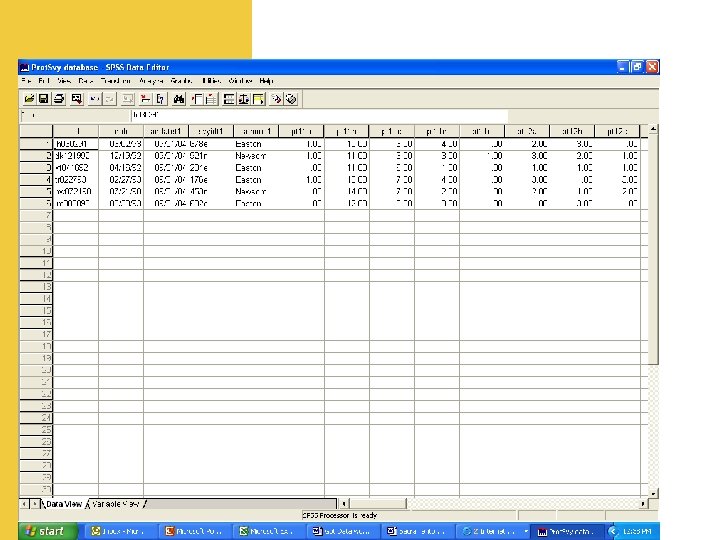
Task: Click the vertical scrollbar down arrow
Action: [653, 494]
